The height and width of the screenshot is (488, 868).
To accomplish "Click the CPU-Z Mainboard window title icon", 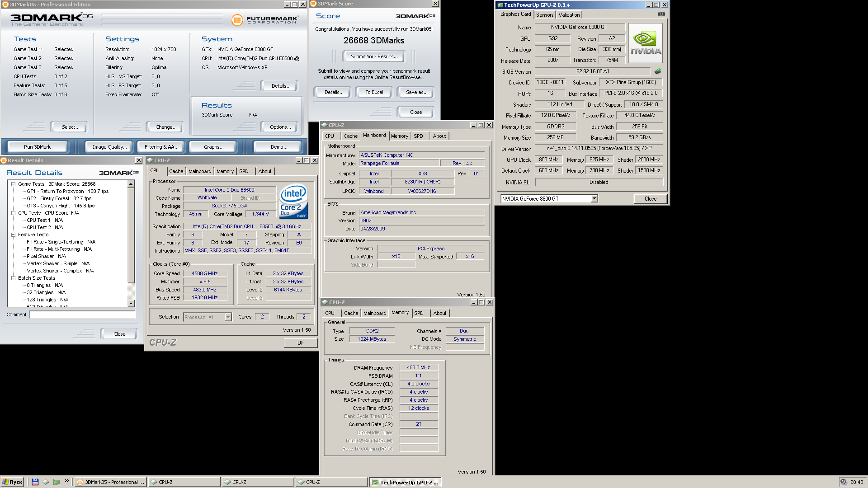I will [x=324, y=125].
